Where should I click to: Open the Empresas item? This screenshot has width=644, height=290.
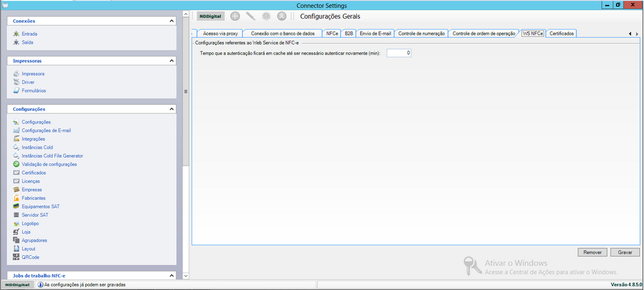click(32, 190)
